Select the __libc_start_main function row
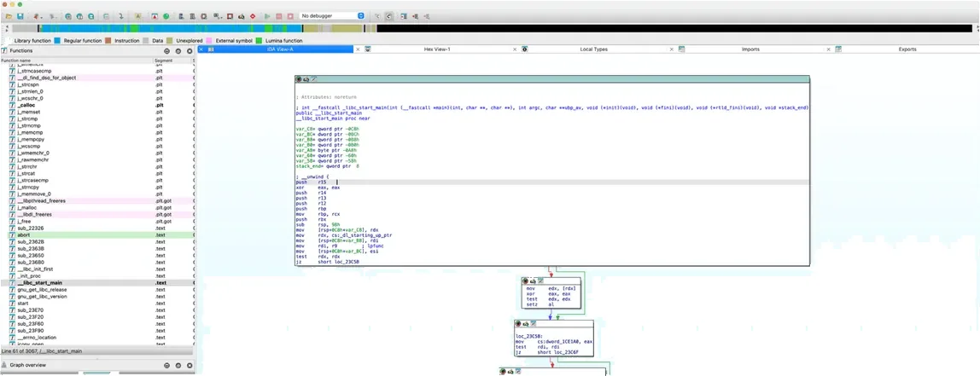This screenshot has width=980, height=376. [x=96, y=283]
